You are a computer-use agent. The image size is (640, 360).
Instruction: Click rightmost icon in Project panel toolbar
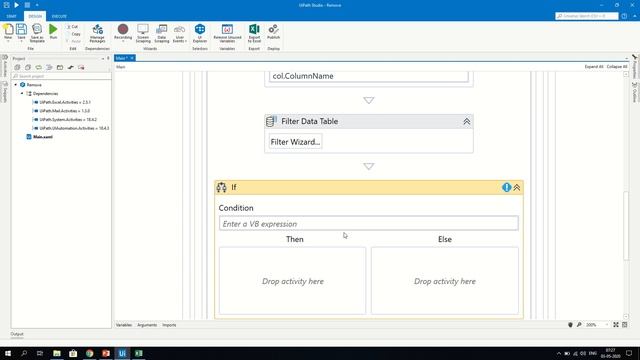(81, 67)
